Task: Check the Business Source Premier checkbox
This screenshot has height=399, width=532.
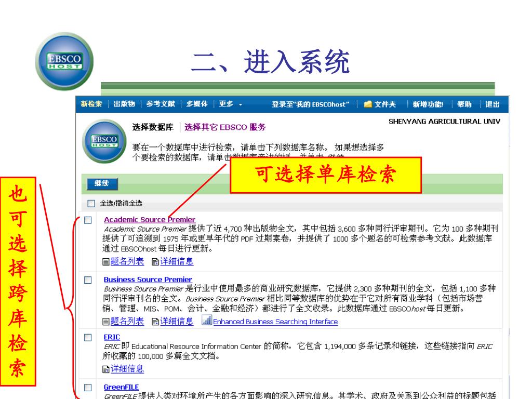Action: [88, 280]
